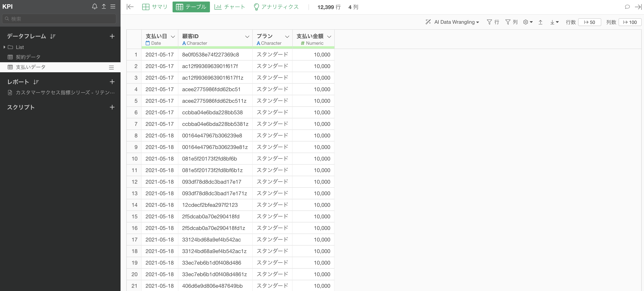This screenshot has width=644, height=291.
Task: Open the プラン column dropdown
Action: click(287, 37)
